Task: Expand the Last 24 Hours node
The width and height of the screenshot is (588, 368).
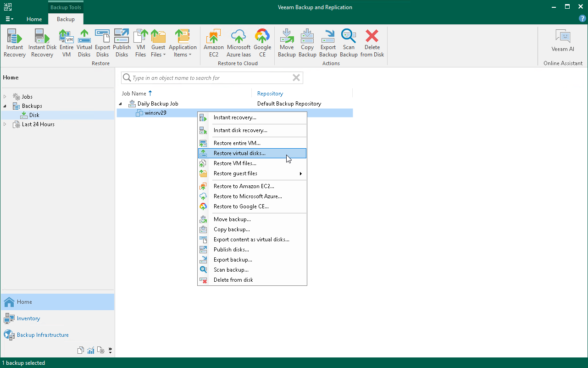Action: (x=6, y=124)
